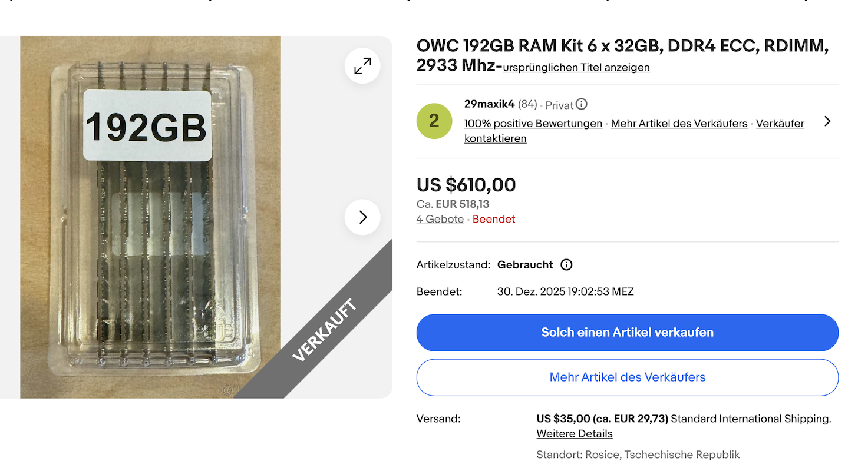
Task: View 100% positive Bewertungen
Action: 533,124
